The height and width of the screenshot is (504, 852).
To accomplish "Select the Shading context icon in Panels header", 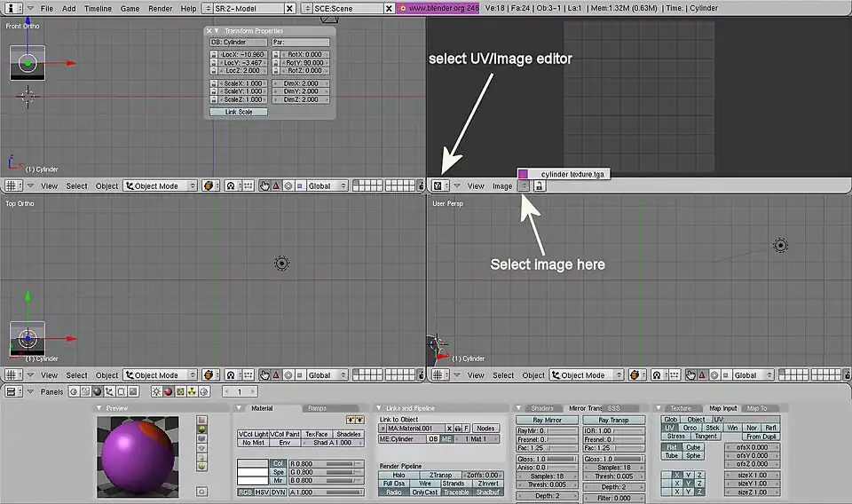I will 99,391.
